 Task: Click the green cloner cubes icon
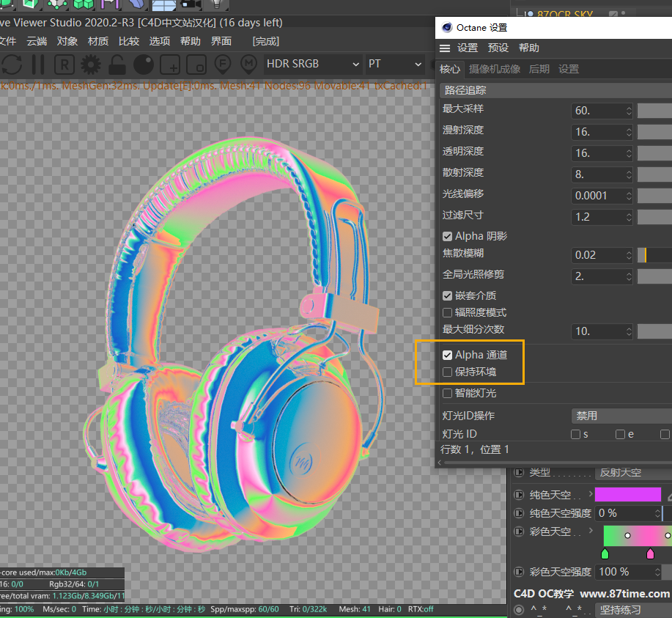pyautogui.click(x=83, y=4)
